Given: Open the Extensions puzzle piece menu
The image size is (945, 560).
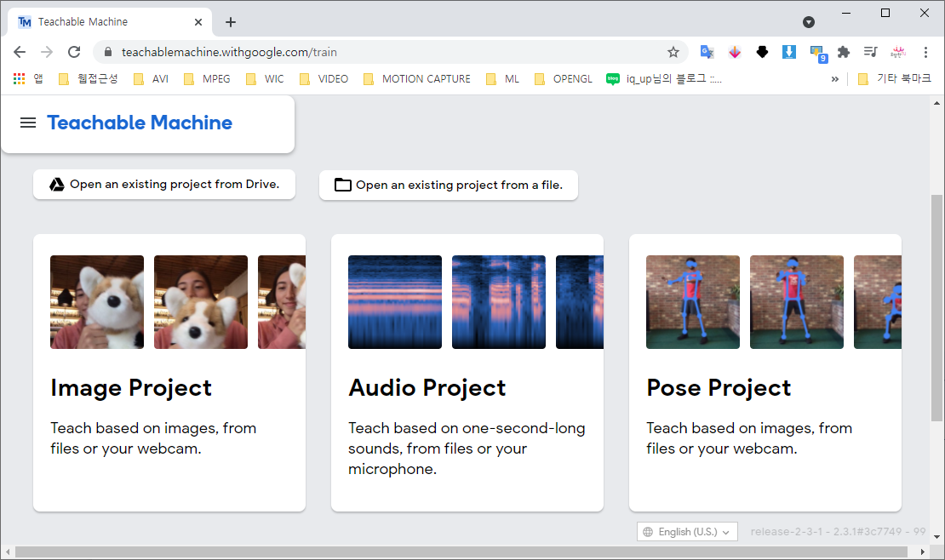Looking at the screenshot, I should pos(844,52).
